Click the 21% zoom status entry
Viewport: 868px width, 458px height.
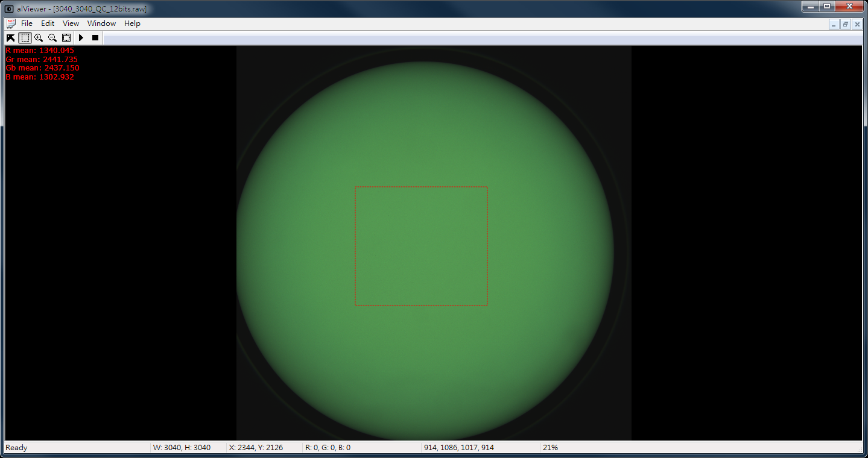click(550, 448)
